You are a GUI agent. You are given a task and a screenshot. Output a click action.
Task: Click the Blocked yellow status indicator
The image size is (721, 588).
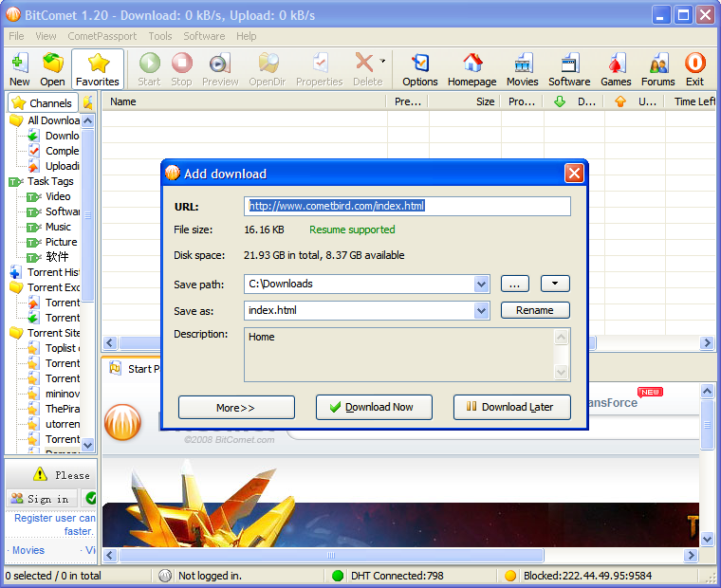[x=510, y=576]
